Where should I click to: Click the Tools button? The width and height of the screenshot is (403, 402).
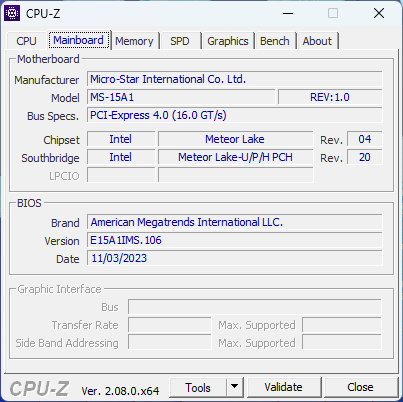pos(198,388)
